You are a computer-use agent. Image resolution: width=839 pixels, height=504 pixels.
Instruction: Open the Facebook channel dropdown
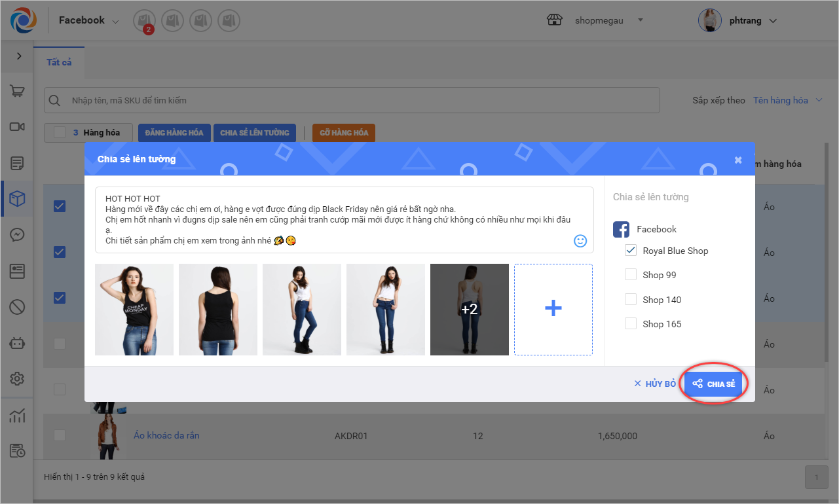(89, 21)
